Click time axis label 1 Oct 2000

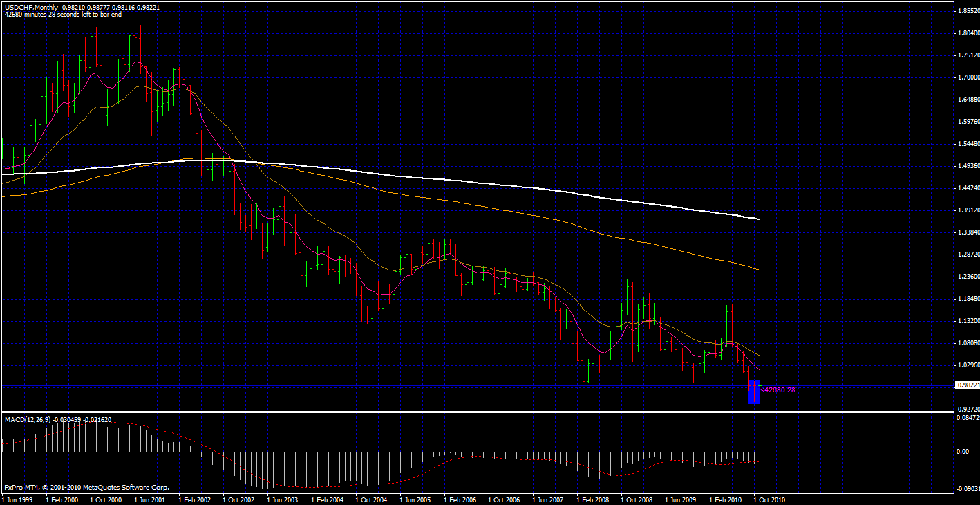click(106, 499)
